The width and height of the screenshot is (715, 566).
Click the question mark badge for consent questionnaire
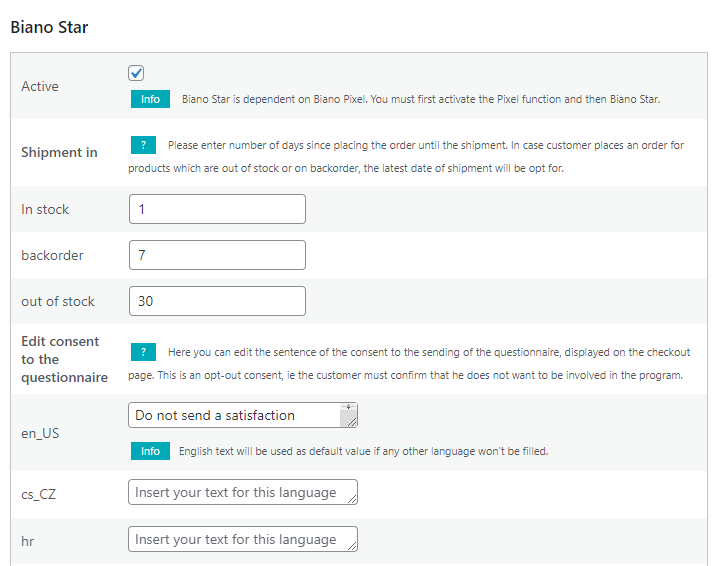pyautogui.click(x=143, y=352)
